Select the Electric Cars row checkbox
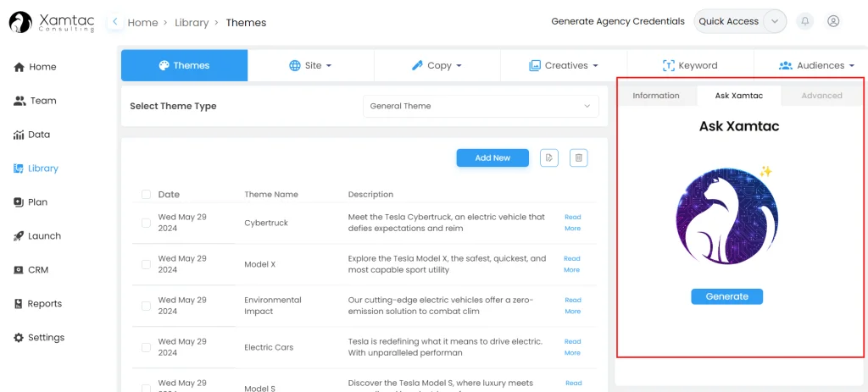 click(147, 347)
